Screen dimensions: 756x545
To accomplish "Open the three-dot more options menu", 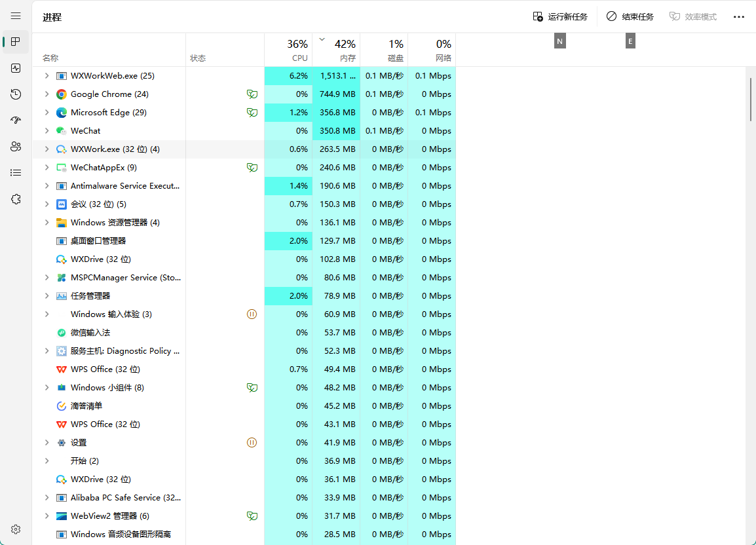I will point(739,16).
